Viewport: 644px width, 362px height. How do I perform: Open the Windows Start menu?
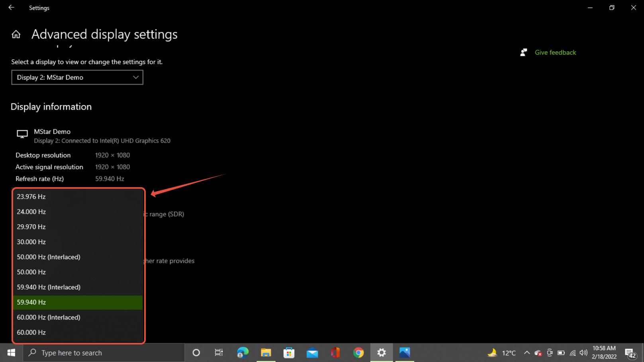(x=11, y=353)
